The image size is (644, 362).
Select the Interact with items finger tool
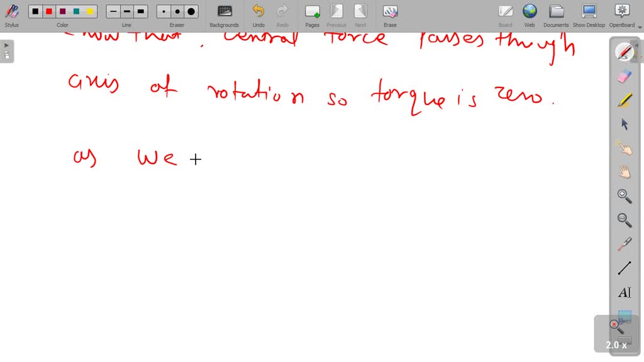coord(625,148)
